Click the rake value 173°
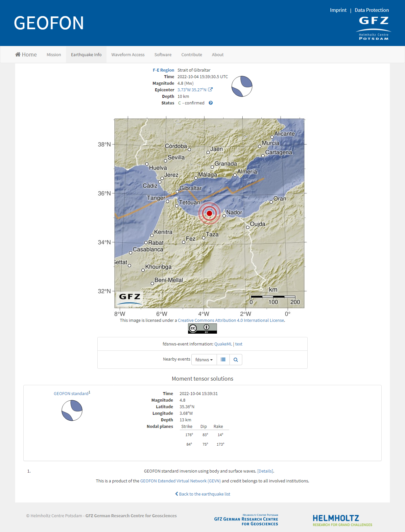Viewport: 405px width, 532px height. (220, 444)
